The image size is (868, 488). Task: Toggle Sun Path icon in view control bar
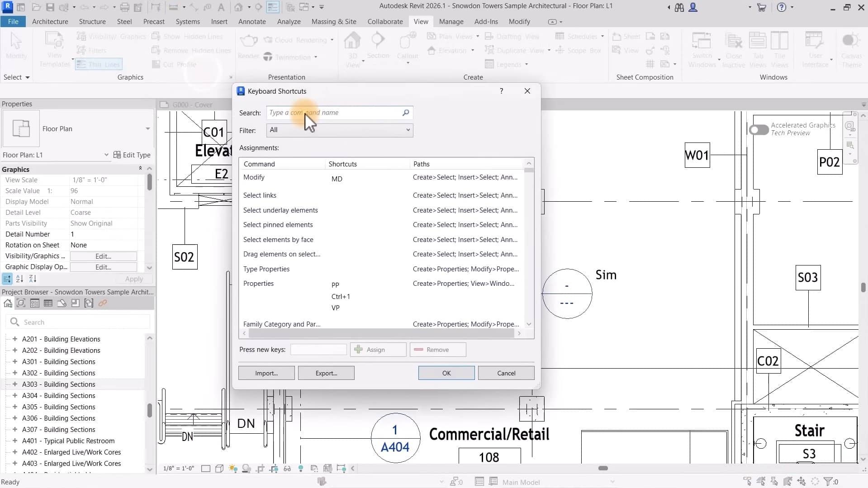click(233, 469)
